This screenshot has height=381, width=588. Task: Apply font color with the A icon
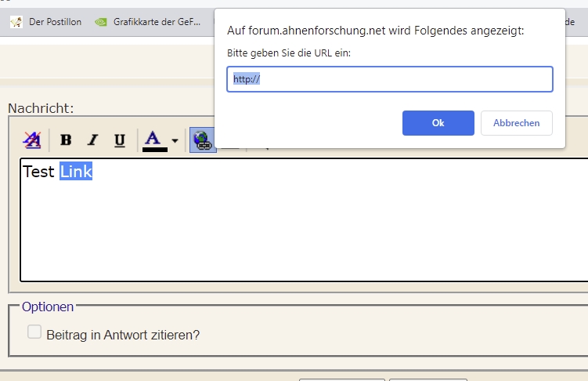coord(153,138)
